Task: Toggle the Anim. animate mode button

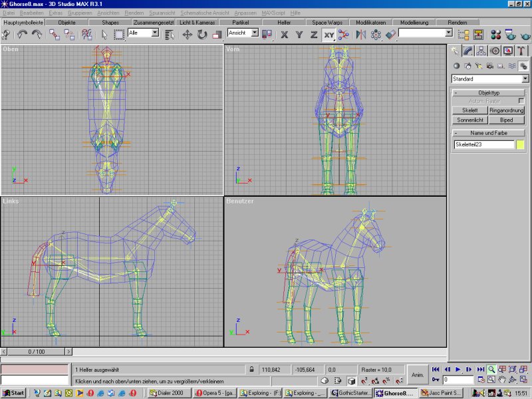Action: point(418,374)
